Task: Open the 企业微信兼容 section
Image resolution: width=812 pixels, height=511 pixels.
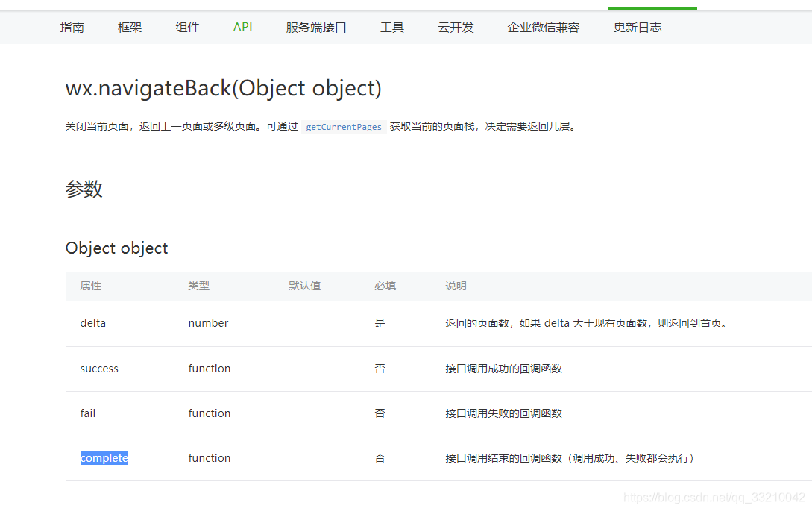Action: click(x=543, y=27)
